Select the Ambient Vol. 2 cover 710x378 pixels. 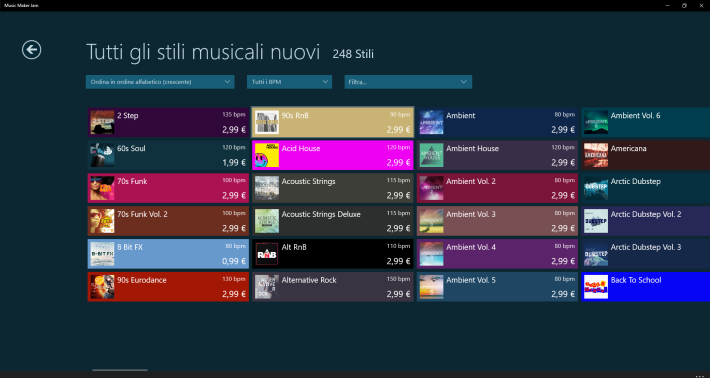[432, 188]
